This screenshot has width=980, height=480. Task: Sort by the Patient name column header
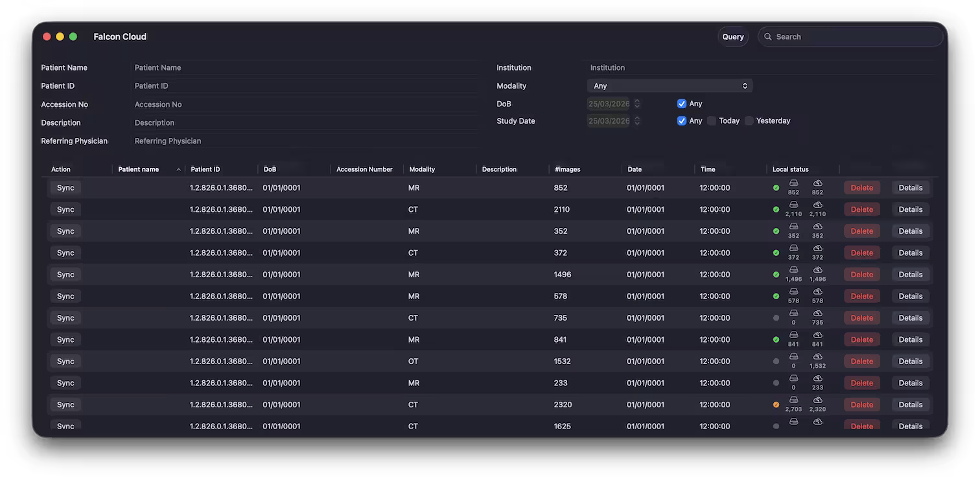click(x=139, y=170)
